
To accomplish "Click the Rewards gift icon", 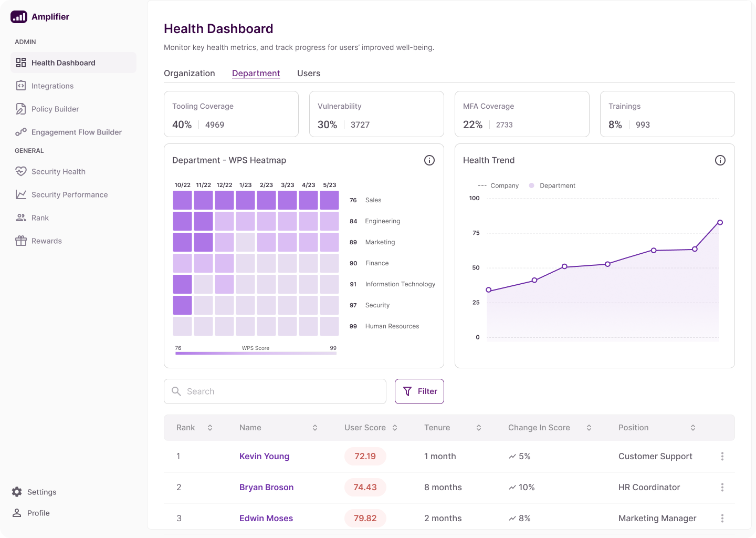I will pos(21,241).
